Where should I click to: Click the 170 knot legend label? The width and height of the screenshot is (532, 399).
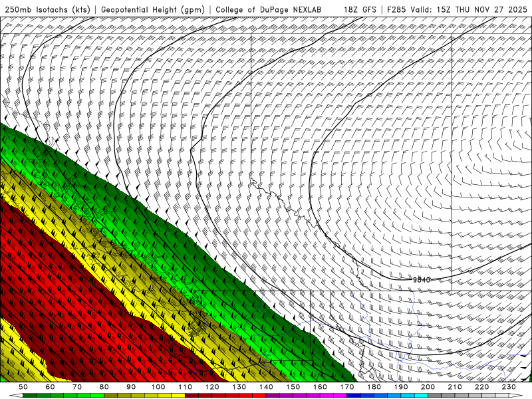[x=347, y=387]
